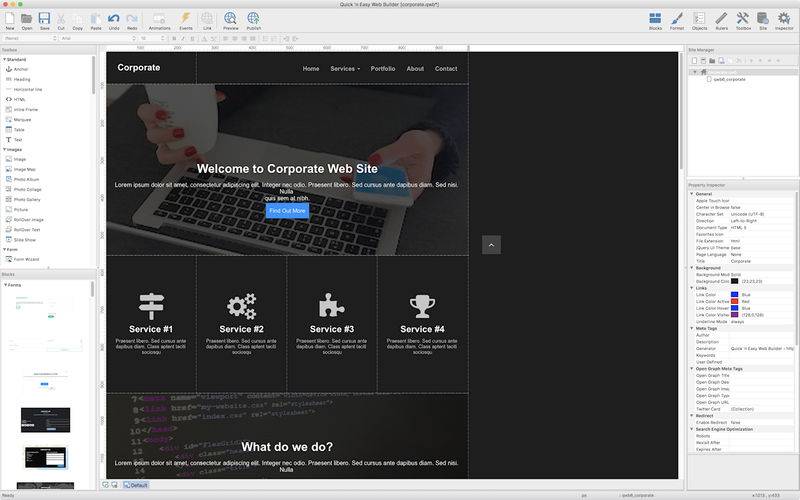Screen dimensions: 800x500
Task: Click the Animations toolbar icon
Action: tap(159, 19)
